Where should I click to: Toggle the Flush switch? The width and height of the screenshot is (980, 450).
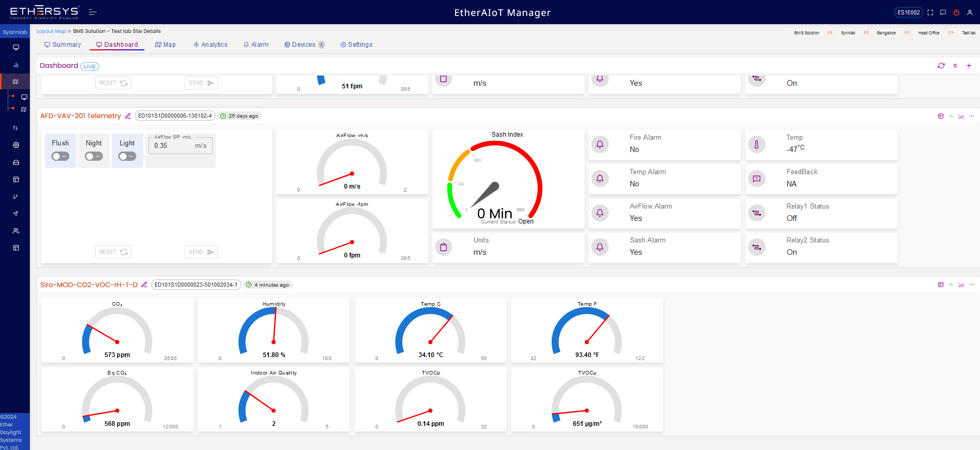point(60,156)
